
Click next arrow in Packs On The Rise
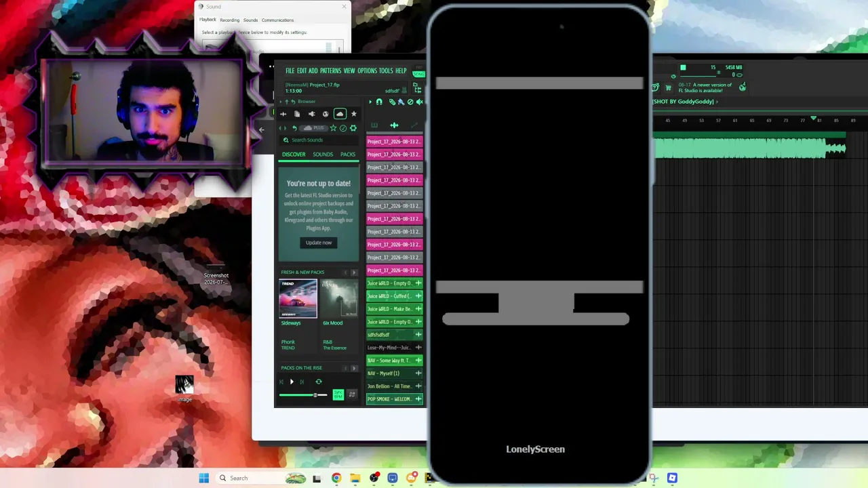353,368
